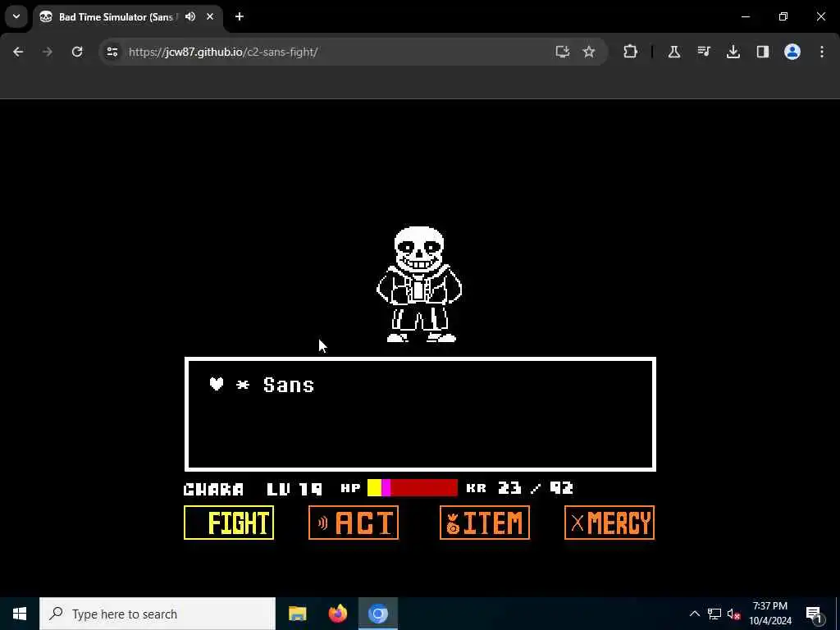Reload the Bad Time Simulator page
This screenshot has height=630, width=840.
pos(77,52)
